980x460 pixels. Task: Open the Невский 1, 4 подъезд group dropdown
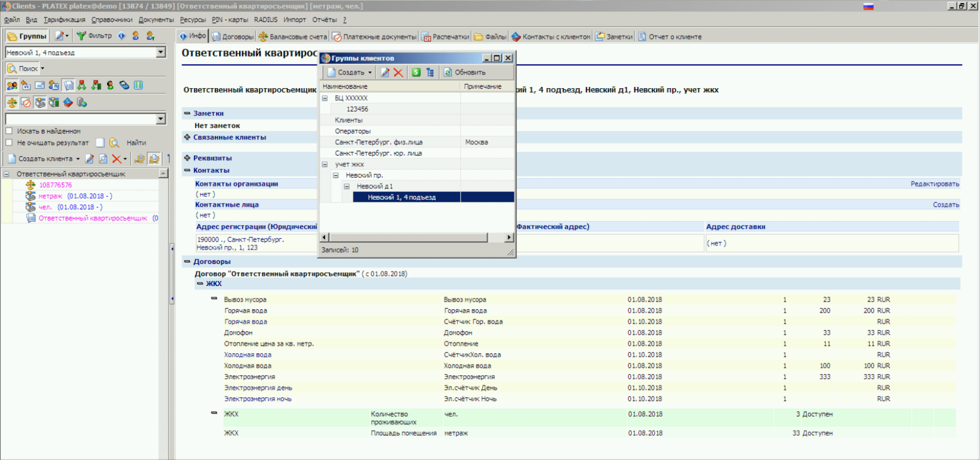(161, 53)
